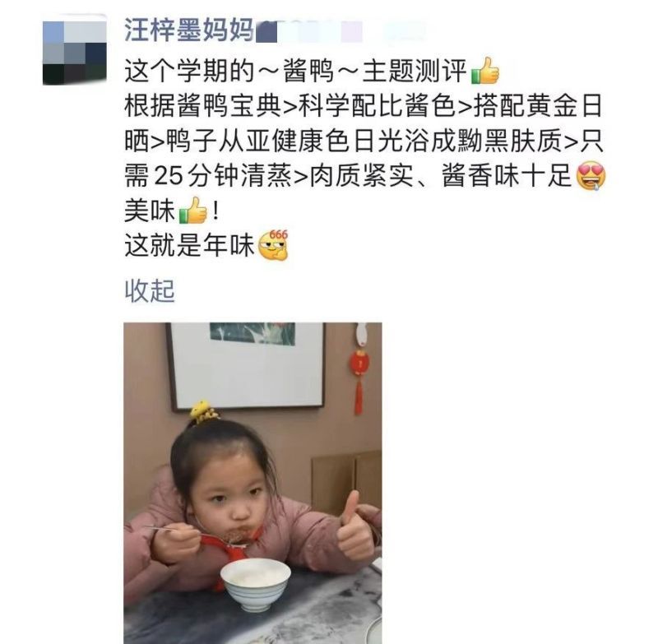Collapse the post with 收起

pos(150,290)
